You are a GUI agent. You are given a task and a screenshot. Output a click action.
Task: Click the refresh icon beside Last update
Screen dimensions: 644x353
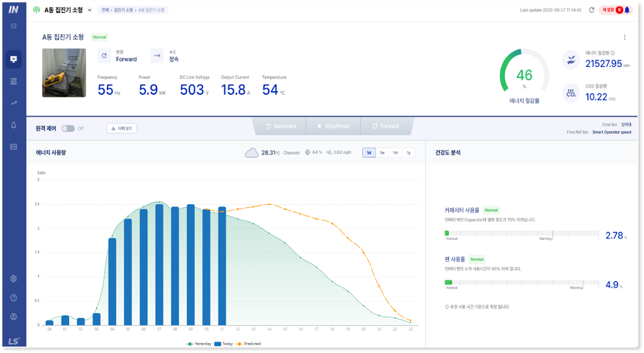tap(591, 11)
